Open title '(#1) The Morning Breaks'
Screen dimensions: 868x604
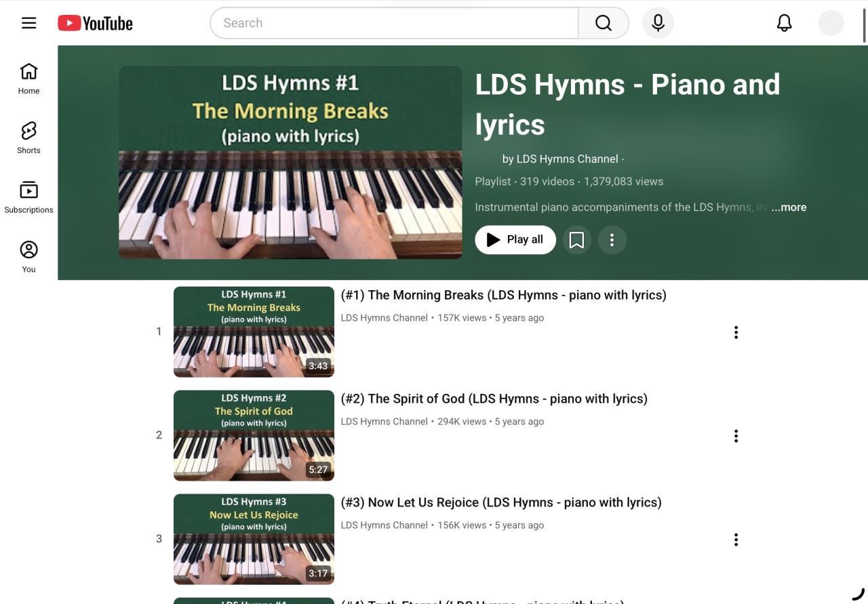tap(503, 295)
